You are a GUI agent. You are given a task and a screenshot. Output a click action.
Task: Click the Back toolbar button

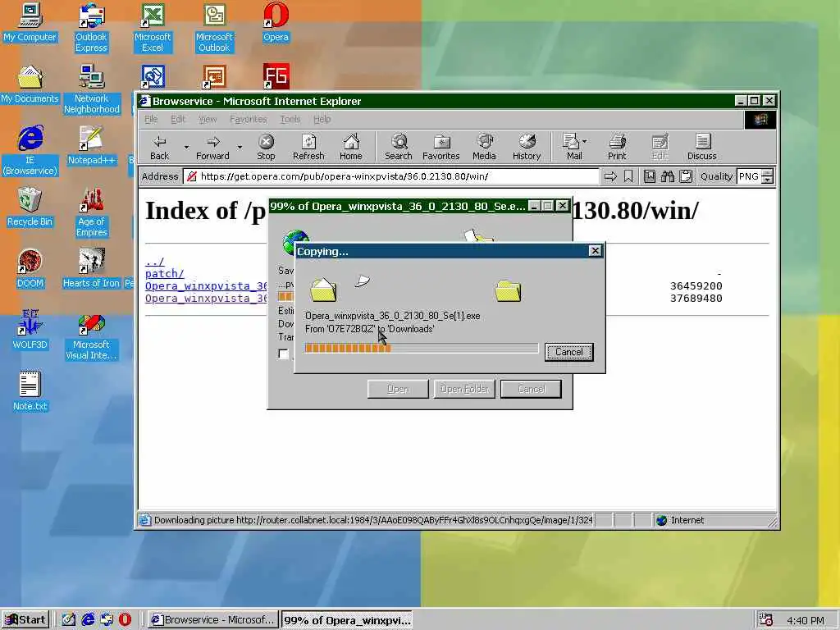(x=160, y=147)
